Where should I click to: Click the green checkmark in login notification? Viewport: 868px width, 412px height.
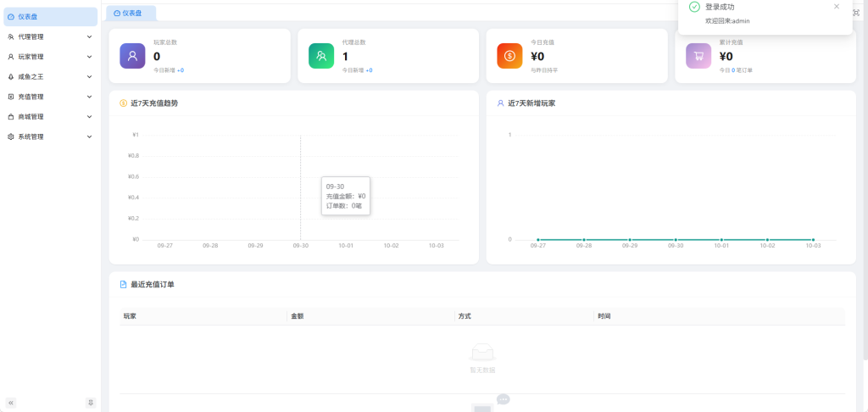694,7
